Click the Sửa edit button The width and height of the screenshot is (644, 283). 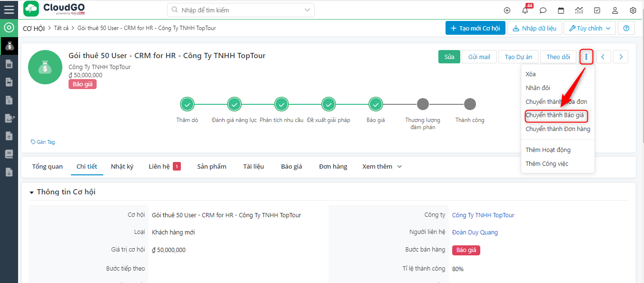(x=449, y=57)
